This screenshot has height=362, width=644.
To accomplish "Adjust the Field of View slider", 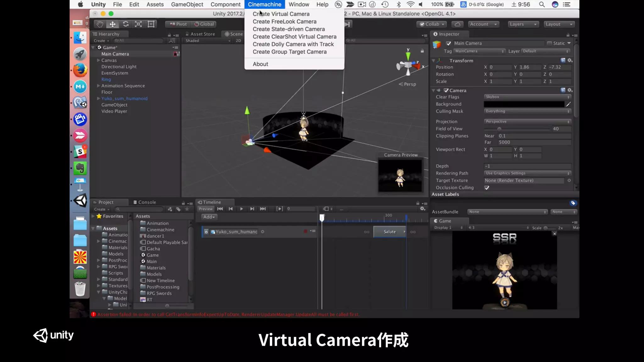I will [499, 129].
